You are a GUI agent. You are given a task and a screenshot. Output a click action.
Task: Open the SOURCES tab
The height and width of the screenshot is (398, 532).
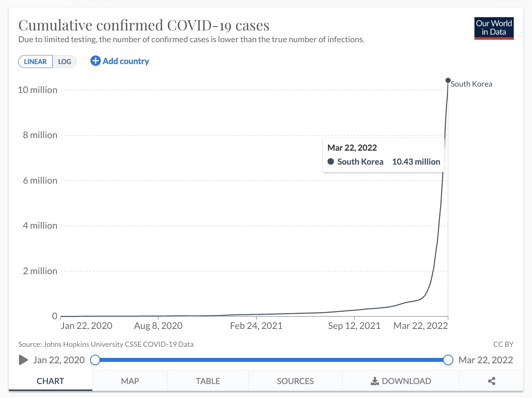click(x=295, y=381)
